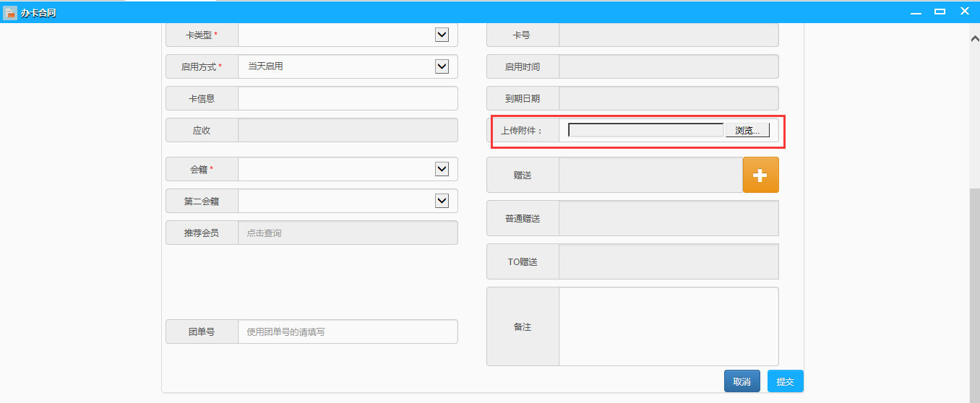Open the 启用方式 dropdown showing 当天启用
Viewport: 980px width, 403px height.
[x=348, y=66]
